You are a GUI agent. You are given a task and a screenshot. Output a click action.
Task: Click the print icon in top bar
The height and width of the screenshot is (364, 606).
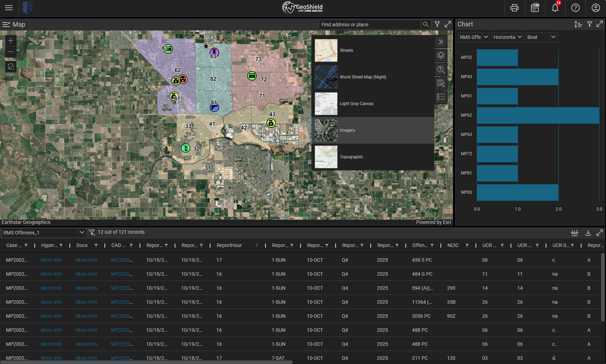coord(514,8)
